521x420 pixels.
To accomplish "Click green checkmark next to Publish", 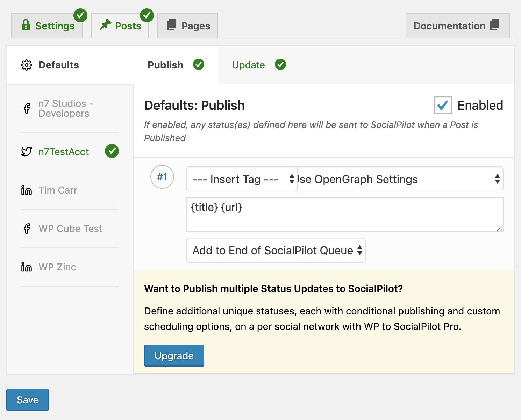I will [199, 64].
